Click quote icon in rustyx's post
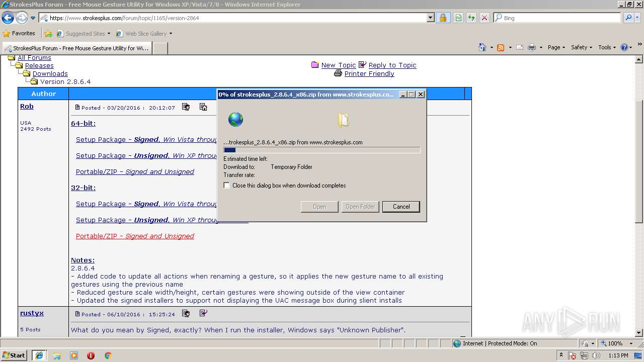This screenshot has width=644, height=362. 203,313
